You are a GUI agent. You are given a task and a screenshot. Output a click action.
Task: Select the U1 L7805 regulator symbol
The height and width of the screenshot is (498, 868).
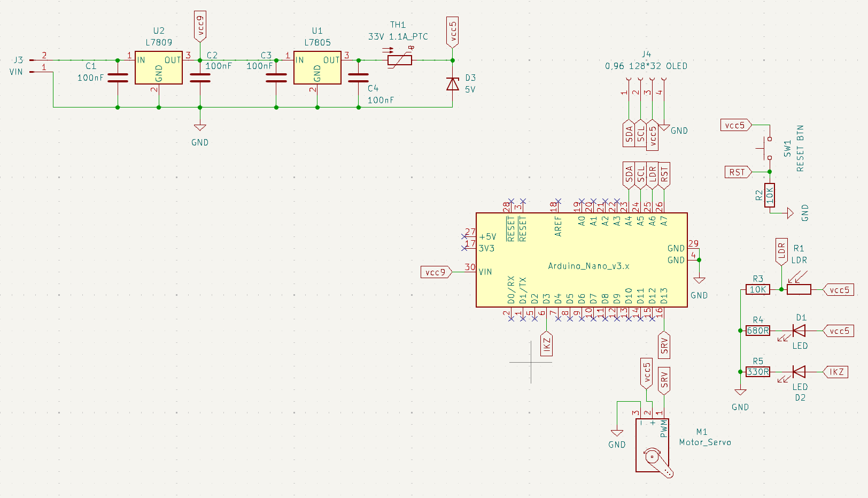point(317,68)
